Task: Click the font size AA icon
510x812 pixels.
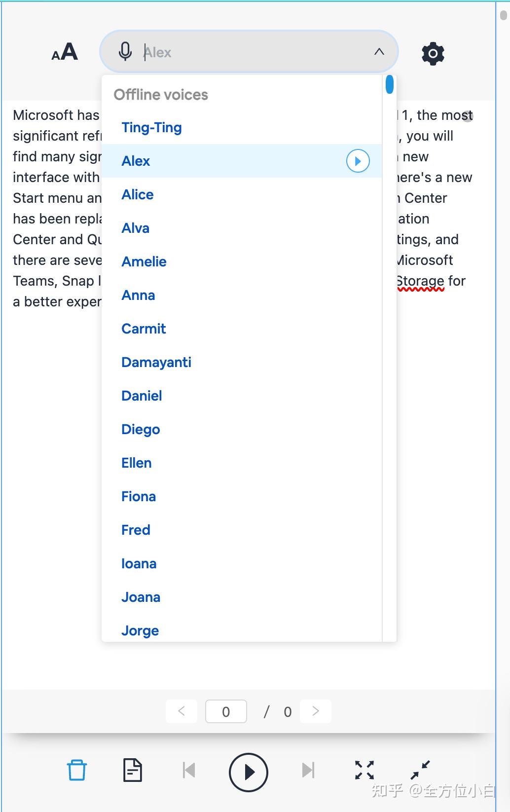Action: coord(65,52)
